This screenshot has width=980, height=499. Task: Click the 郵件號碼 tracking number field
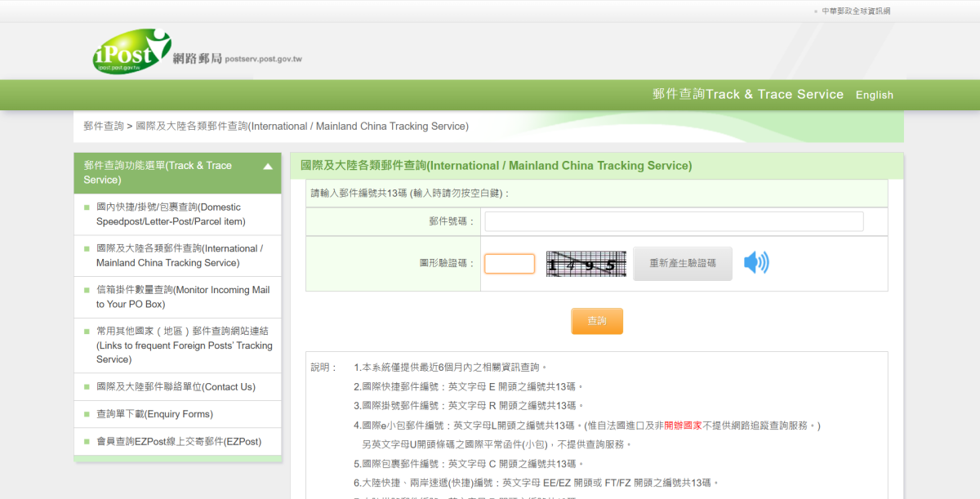coord(674,221)
